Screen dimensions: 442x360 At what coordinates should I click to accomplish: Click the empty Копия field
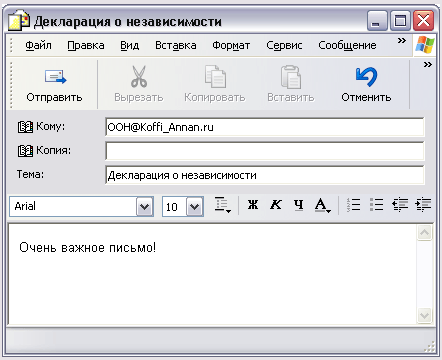coord(265,151)
